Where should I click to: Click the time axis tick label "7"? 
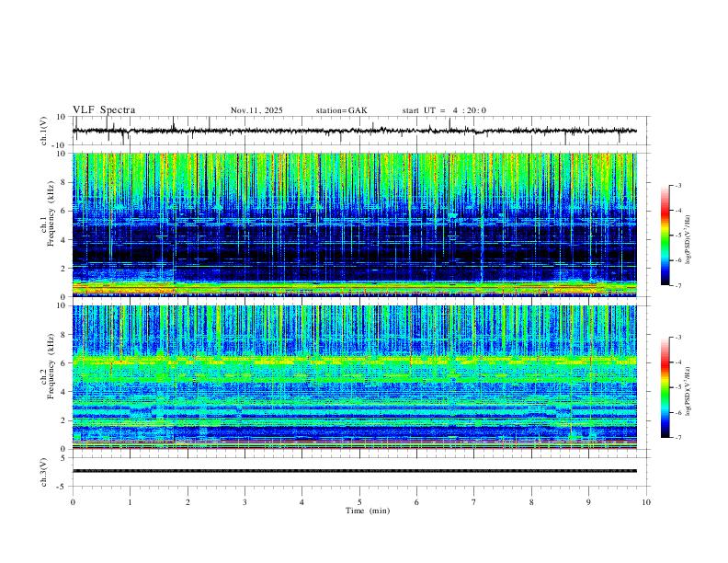pyautogui.click(x=474, y=502)
